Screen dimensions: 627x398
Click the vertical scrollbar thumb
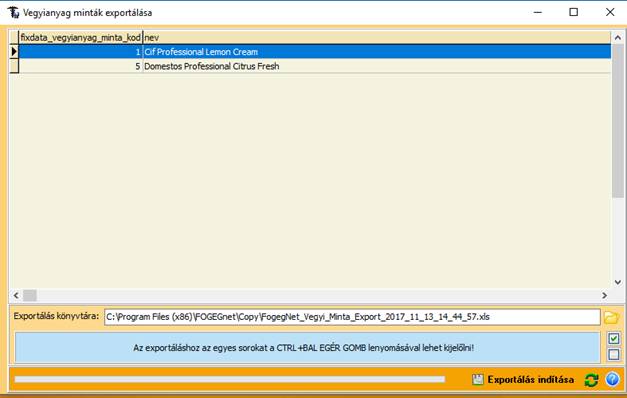618,121
